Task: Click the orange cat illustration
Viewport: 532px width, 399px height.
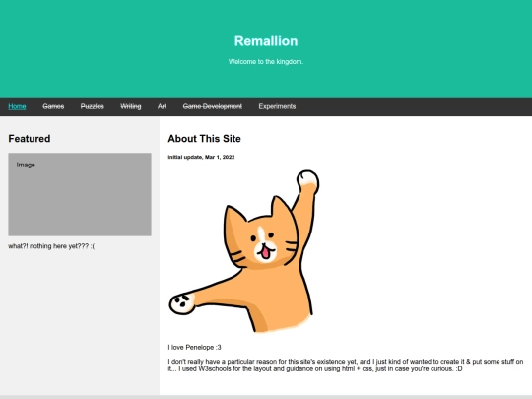Action: pos(244,251)
